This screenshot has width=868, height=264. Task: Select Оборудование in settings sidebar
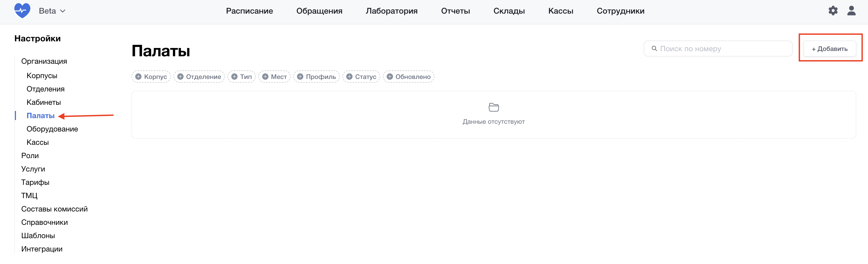tap(52, 129)
